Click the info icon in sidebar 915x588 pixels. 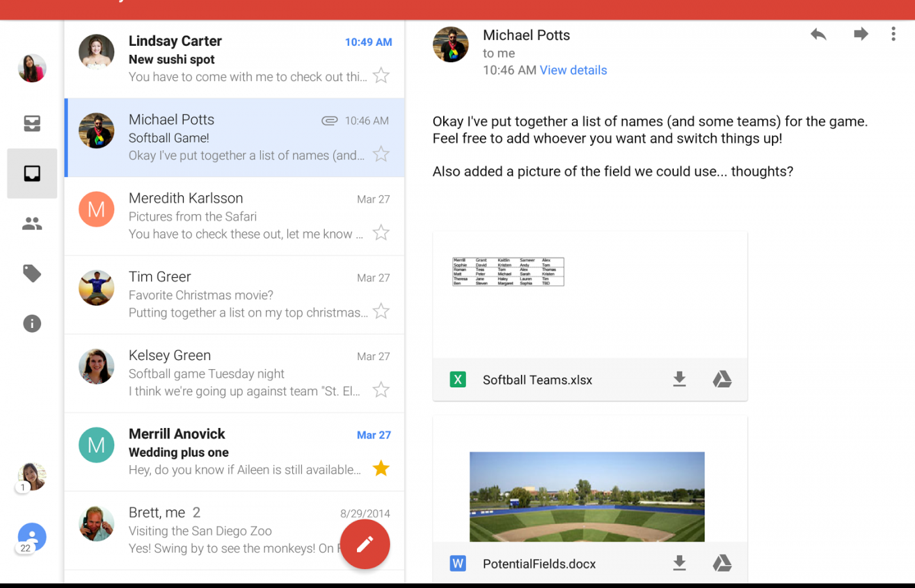point(32,323)
